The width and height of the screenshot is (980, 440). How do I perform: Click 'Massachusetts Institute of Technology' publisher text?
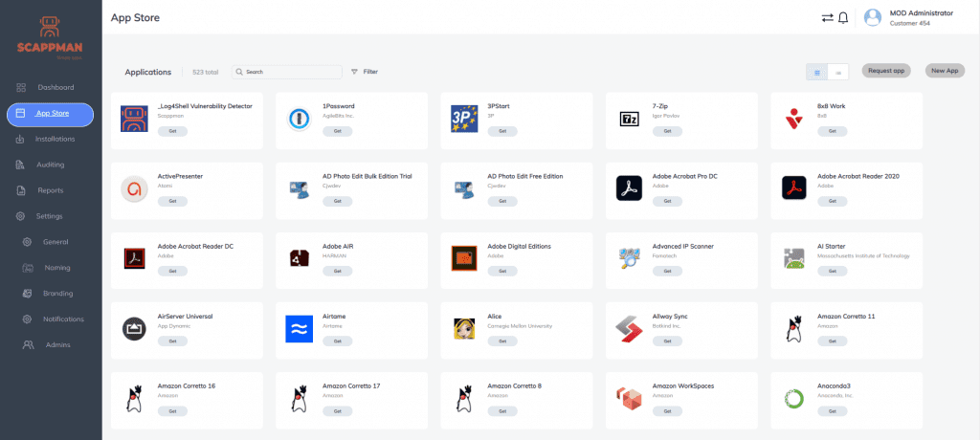click(x=864, y=256)
